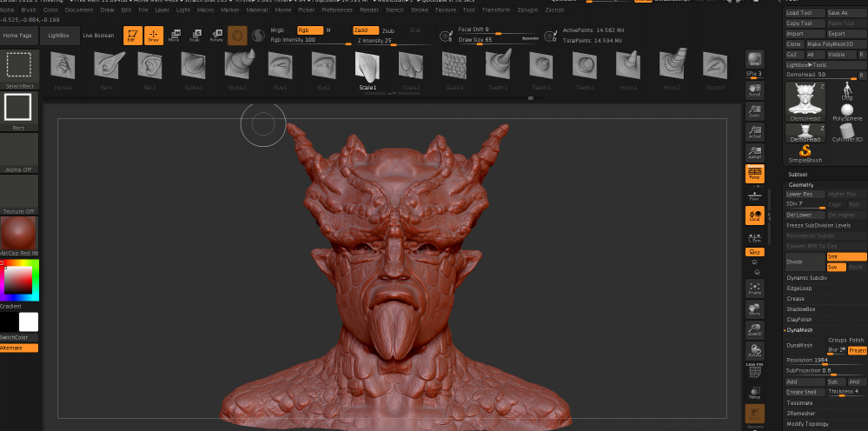This screenshot has width=868, height=431.
Task: Click the Actual size icon
Action: click(754, 132)
